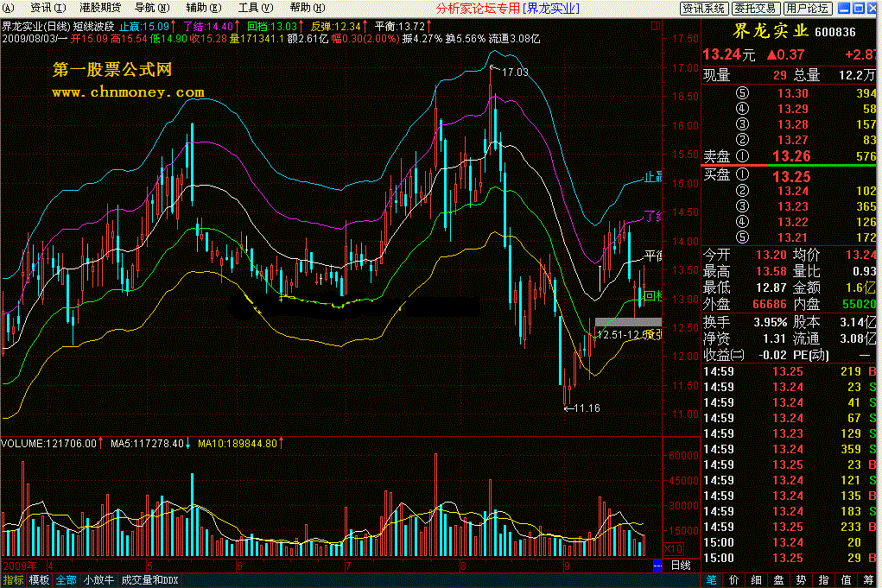
Task: Open the 导航(N) menu
Action: (152, 8)
